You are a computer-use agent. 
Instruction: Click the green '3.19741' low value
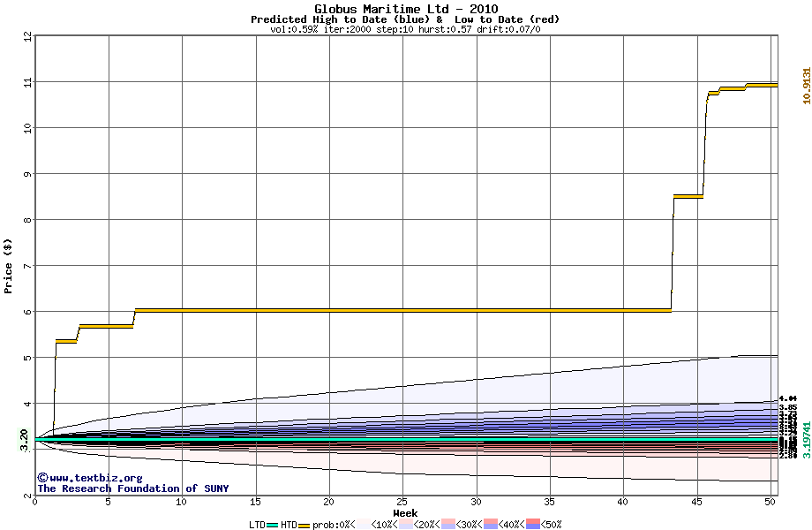(x=807, y=440)
